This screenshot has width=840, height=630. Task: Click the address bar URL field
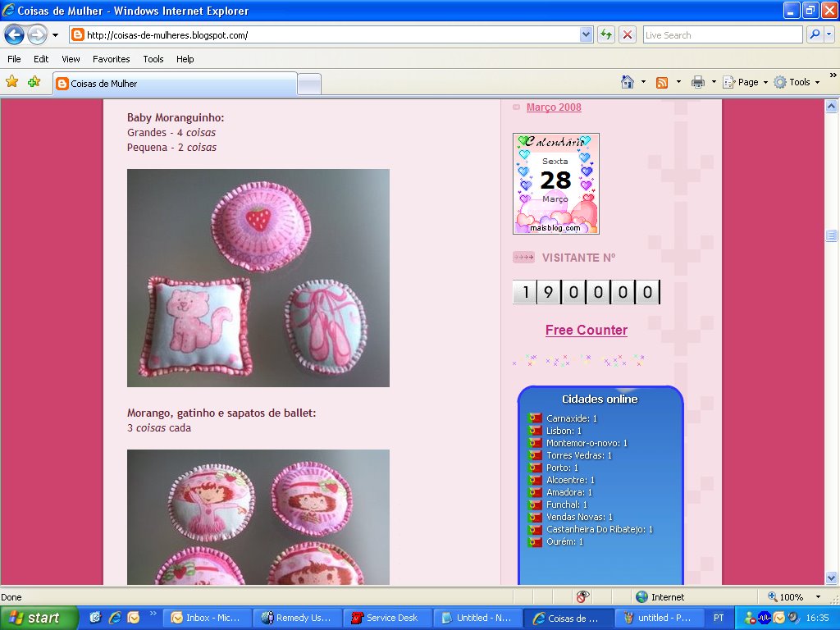click(324, 35)
